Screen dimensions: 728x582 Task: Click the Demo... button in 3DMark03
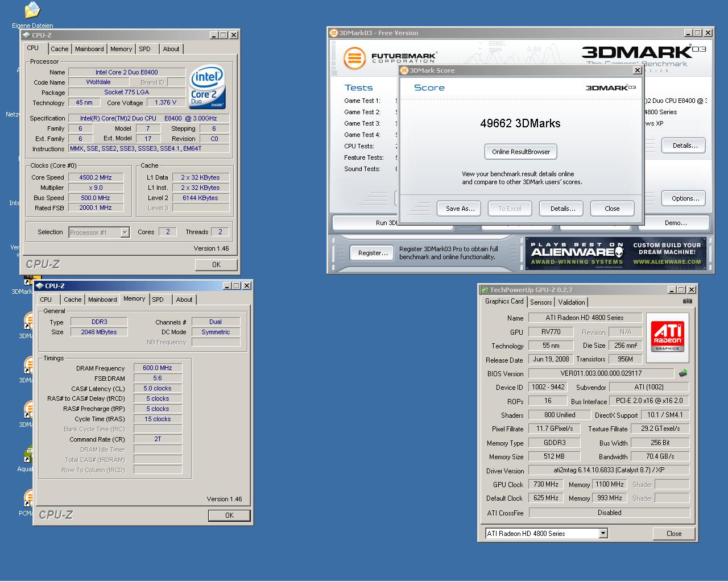(676, 223)
